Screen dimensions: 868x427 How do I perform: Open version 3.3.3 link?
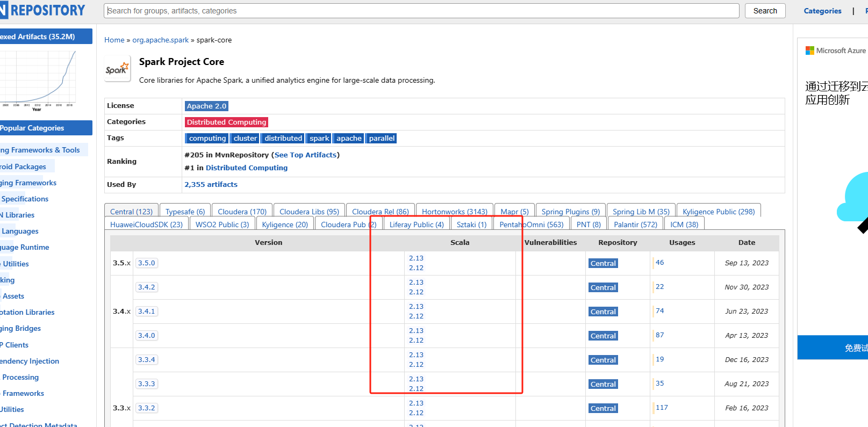tap(146, 384)
